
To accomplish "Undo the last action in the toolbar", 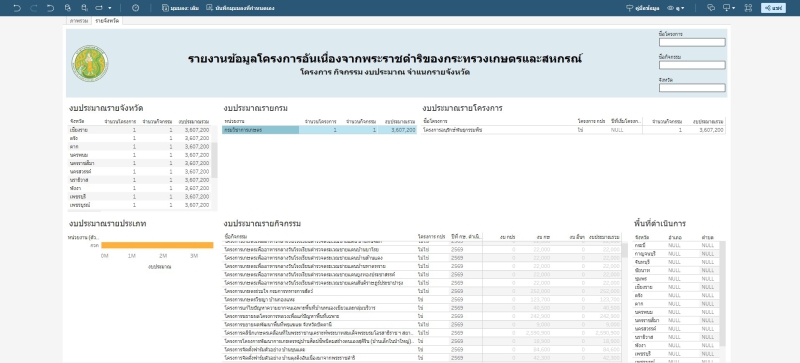I will click(x=17, y=8).
